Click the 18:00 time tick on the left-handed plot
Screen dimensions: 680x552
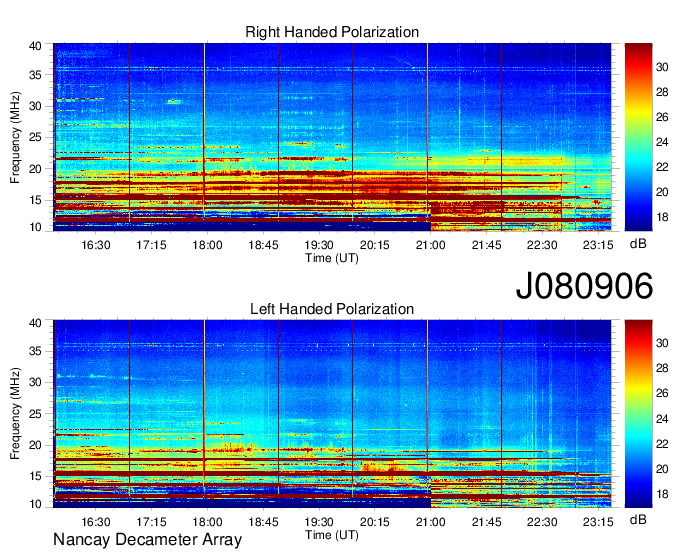(207, 522)
